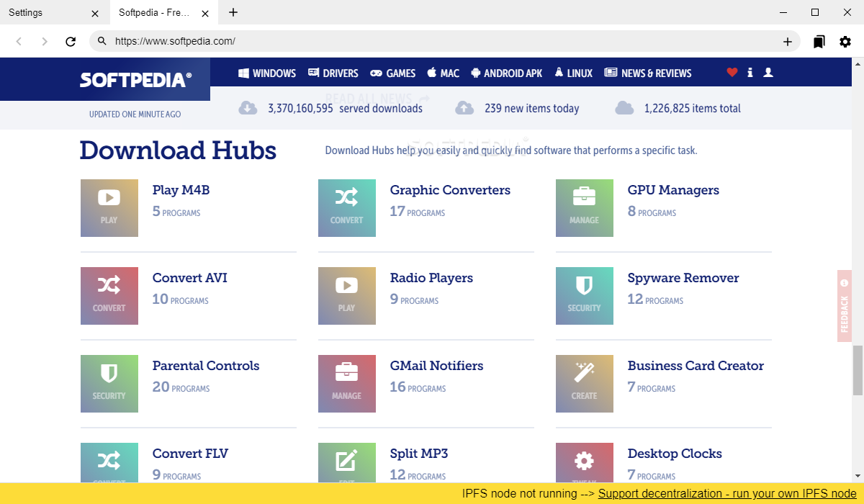
Task: Open the GPU Managers link
Action: pos(673,190)
